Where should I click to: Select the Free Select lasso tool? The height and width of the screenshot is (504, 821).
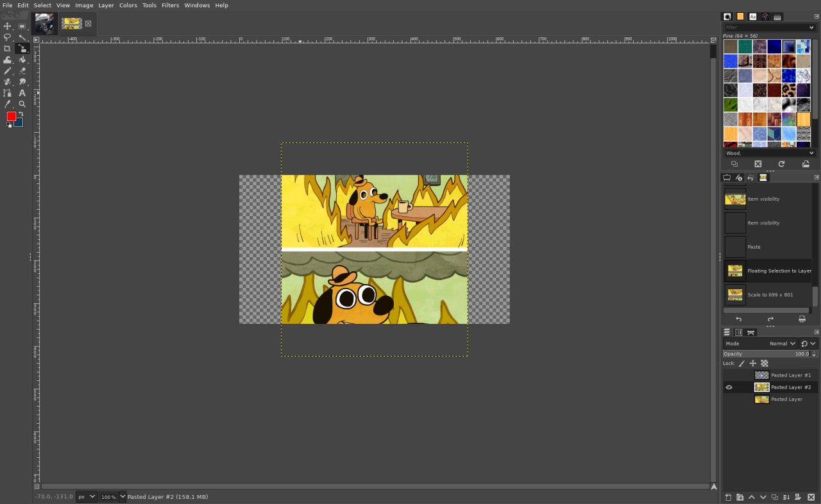click(x=8, y=37)
